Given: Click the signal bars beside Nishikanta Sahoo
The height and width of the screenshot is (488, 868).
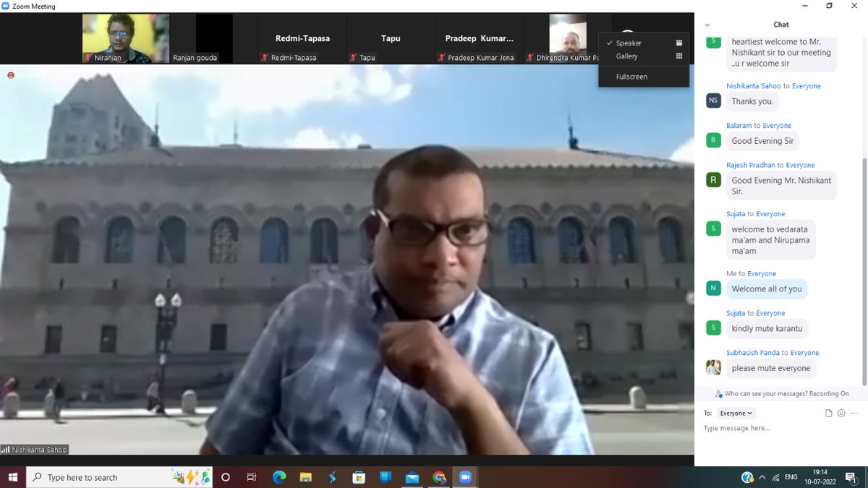Looking at the screenshot, I should [6, 450].
